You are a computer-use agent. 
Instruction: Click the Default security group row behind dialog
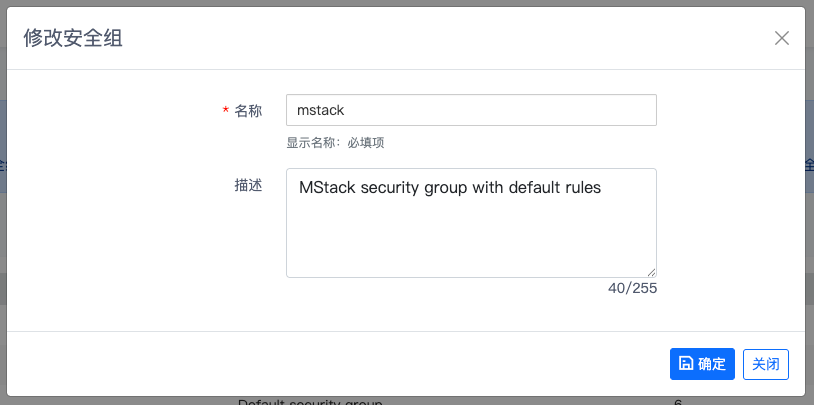click(x=310, y=402)
